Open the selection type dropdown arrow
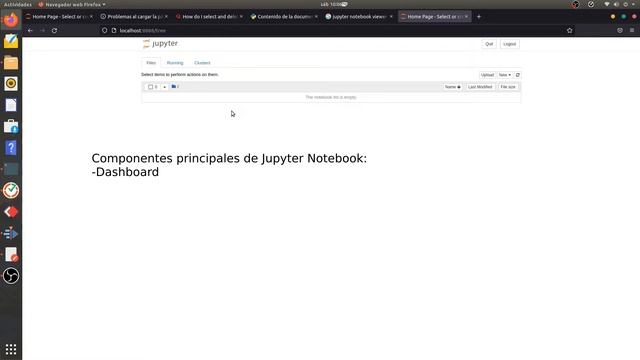This screenshot has width=640, height=360. (164, 87)
